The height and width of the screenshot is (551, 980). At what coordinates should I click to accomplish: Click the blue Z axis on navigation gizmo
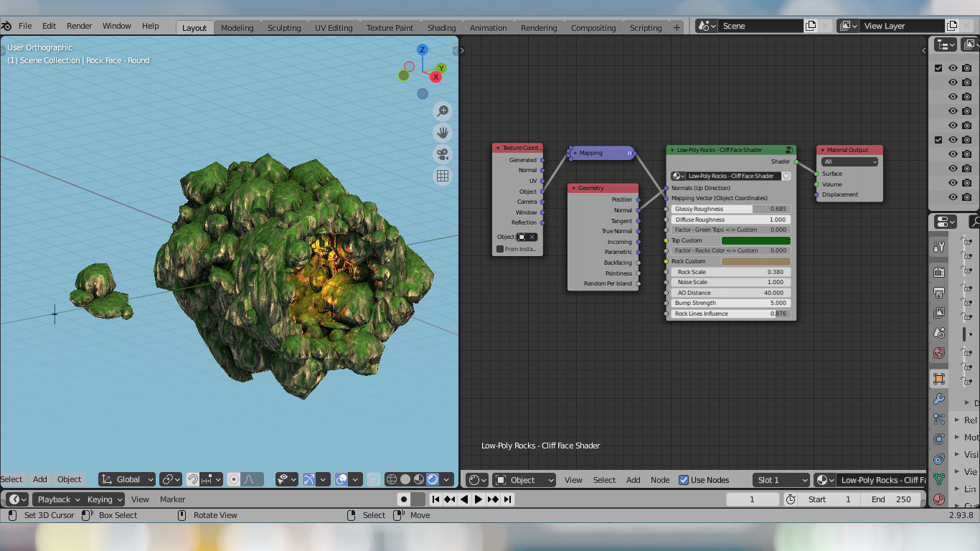[x=423, y=50]
